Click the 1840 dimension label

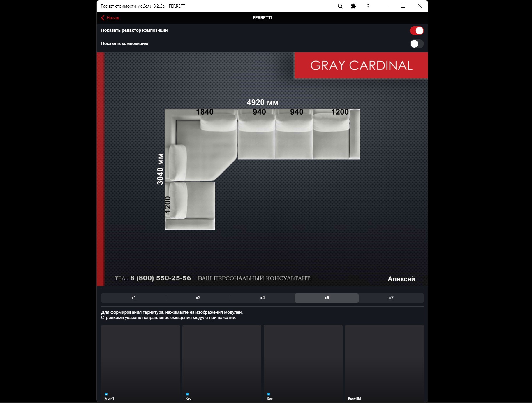[x=205, y=112]
